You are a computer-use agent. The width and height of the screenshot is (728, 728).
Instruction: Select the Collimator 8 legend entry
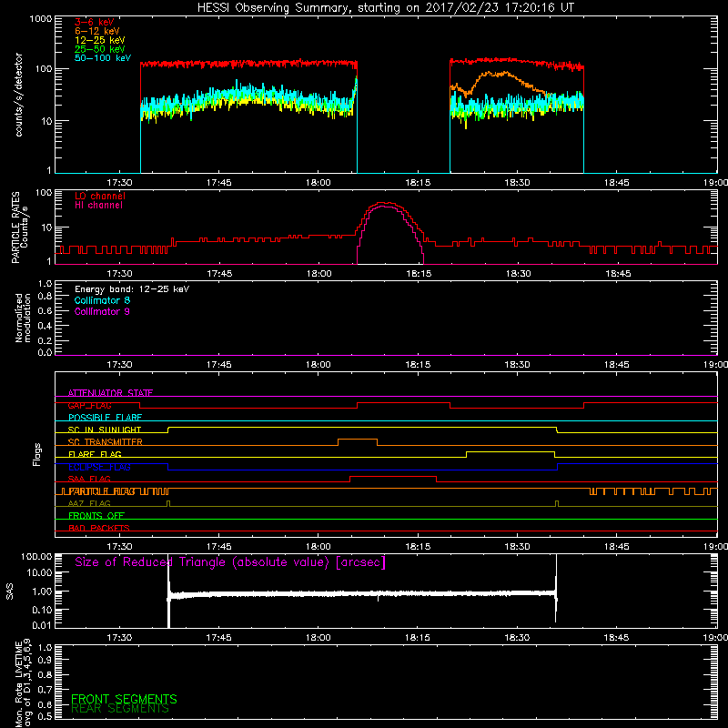(102, 300)
